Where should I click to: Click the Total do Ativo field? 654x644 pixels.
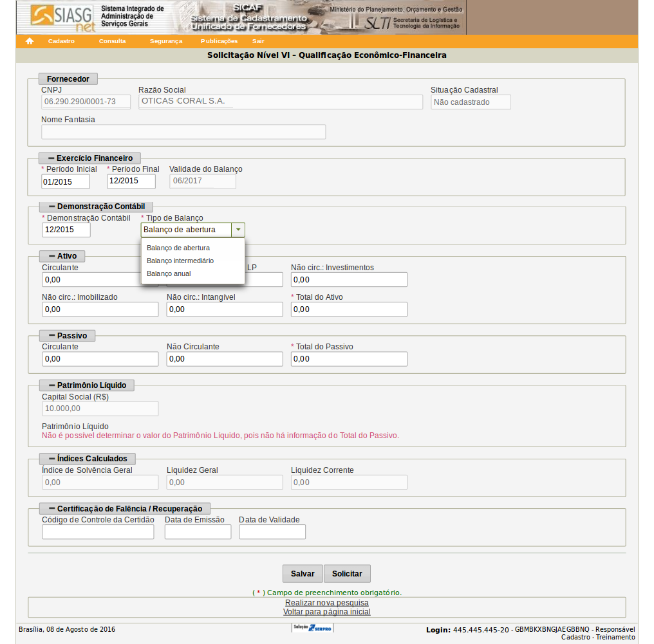click(x=349, y=309)
